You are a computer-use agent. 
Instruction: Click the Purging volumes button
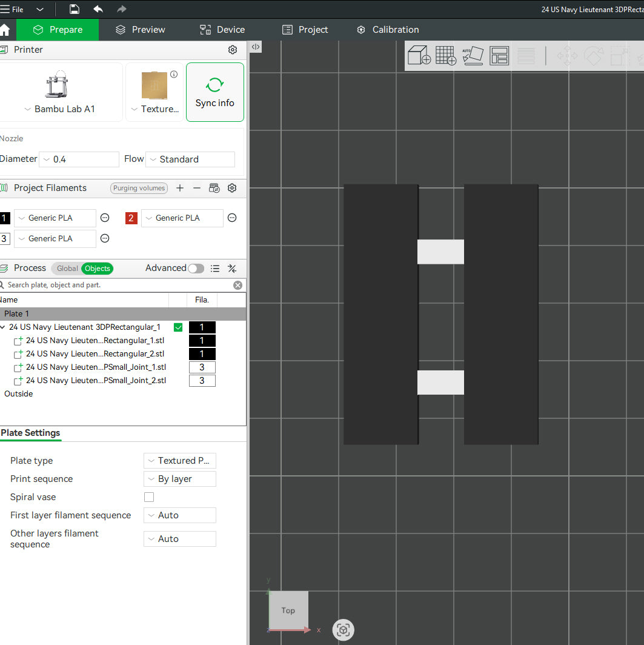[x=139, y=188]
